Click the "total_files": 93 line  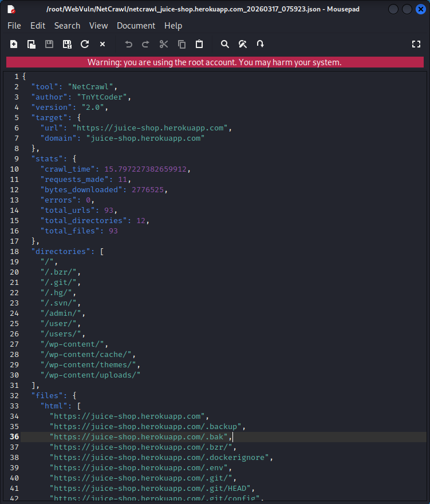point(79,231)
